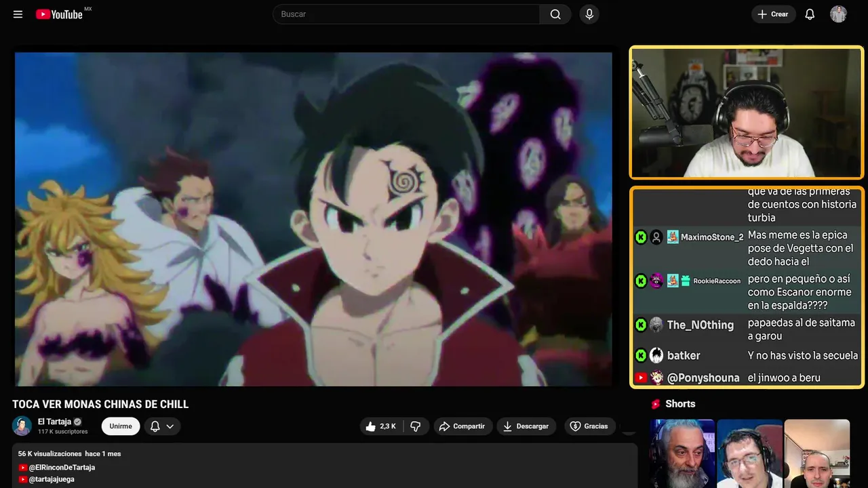The width and height of the screenshot is (868, 488).
Task: Click the Shorts section heading
Action: 680,404
